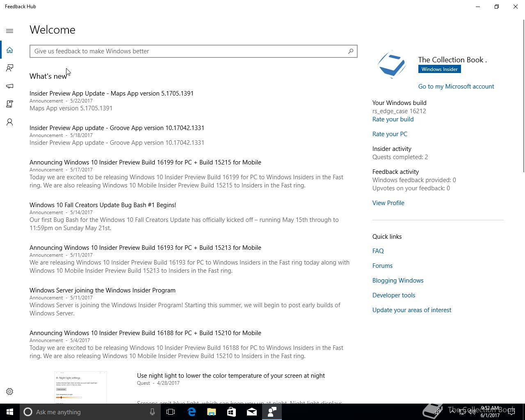Click the taskbar clock showing 6/1/2017
525x420 pixels.
[x=490, y=412]
